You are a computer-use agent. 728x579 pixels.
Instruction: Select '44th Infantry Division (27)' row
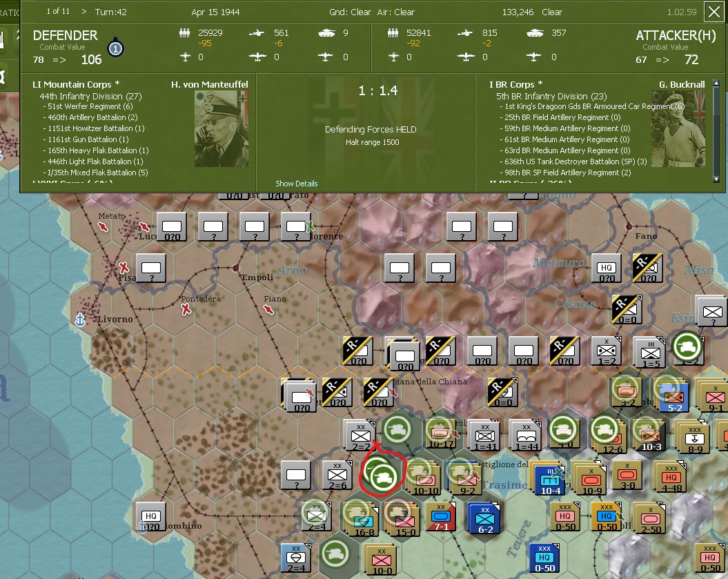[x=90, y=96]
